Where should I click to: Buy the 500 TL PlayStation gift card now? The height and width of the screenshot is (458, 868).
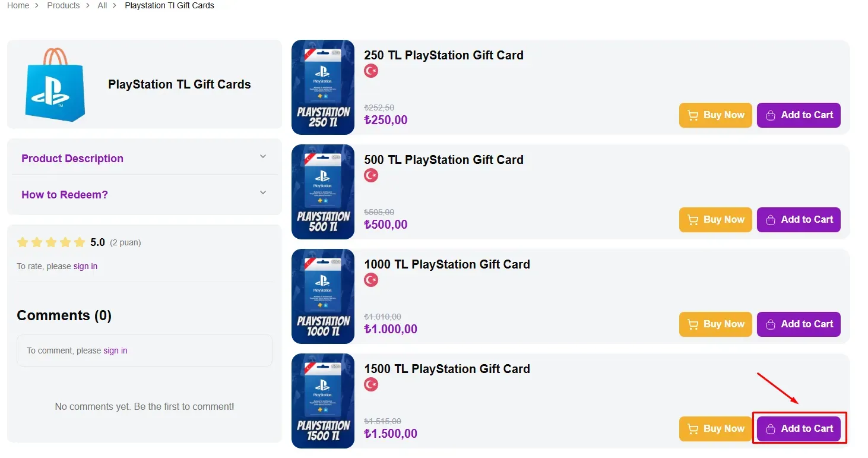pyautogui.click(x=715, y=220)
